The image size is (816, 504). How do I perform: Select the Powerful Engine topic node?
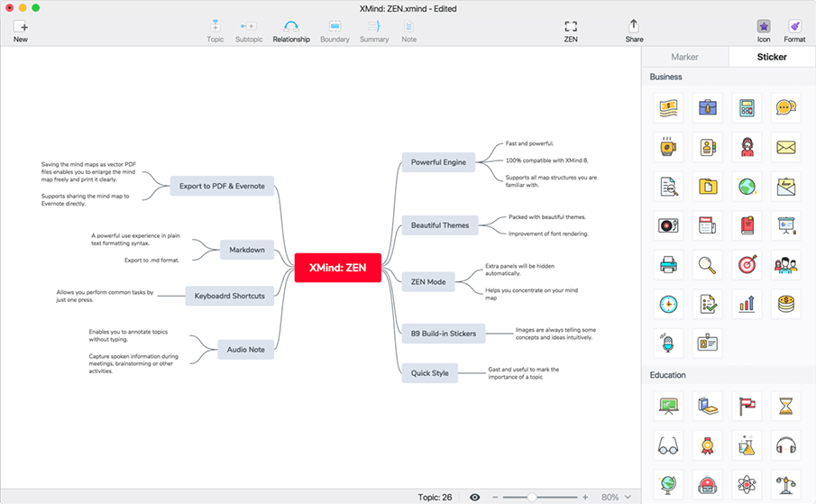438,162
